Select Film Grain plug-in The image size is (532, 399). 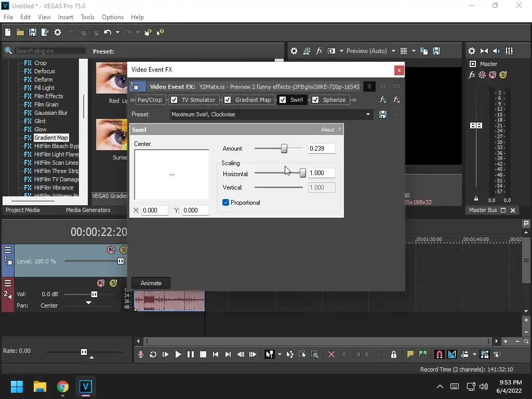coord(46,104)
